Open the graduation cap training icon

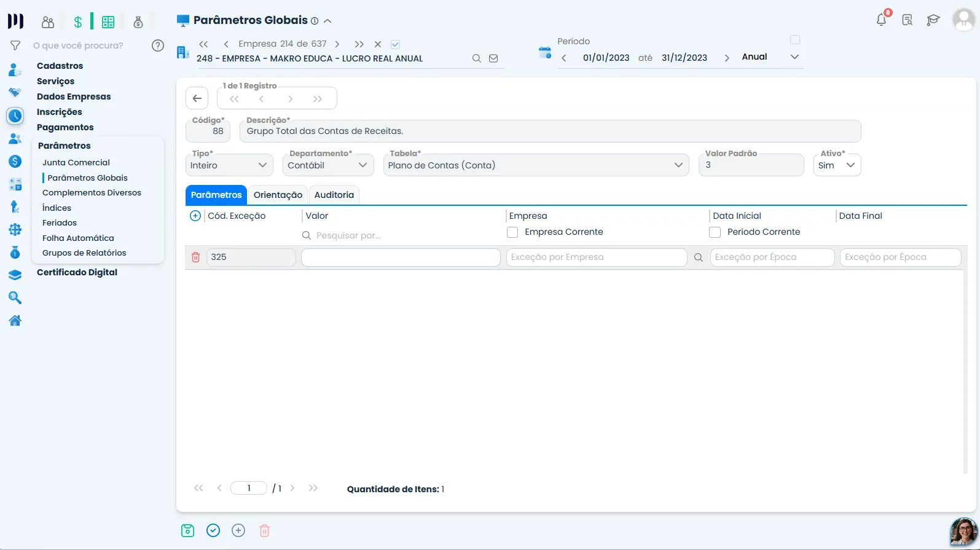tap(933, 20)
